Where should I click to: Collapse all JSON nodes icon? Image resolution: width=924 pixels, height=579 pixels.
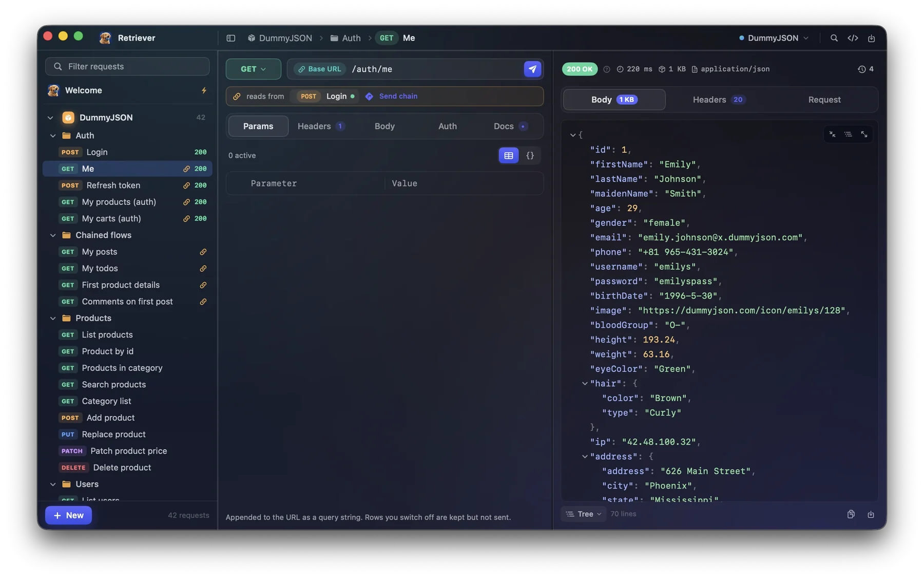point(832,134)
